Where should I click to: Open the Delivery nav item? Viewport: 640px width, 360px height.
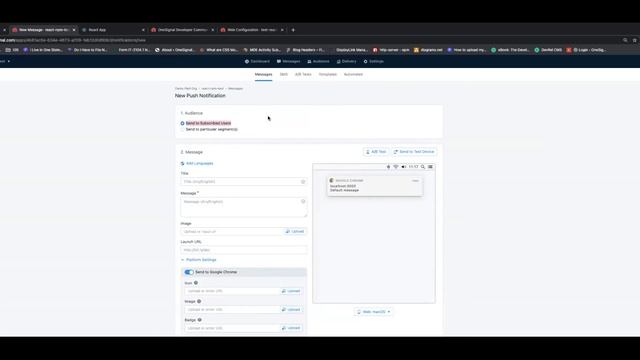[x=346, y=61]
